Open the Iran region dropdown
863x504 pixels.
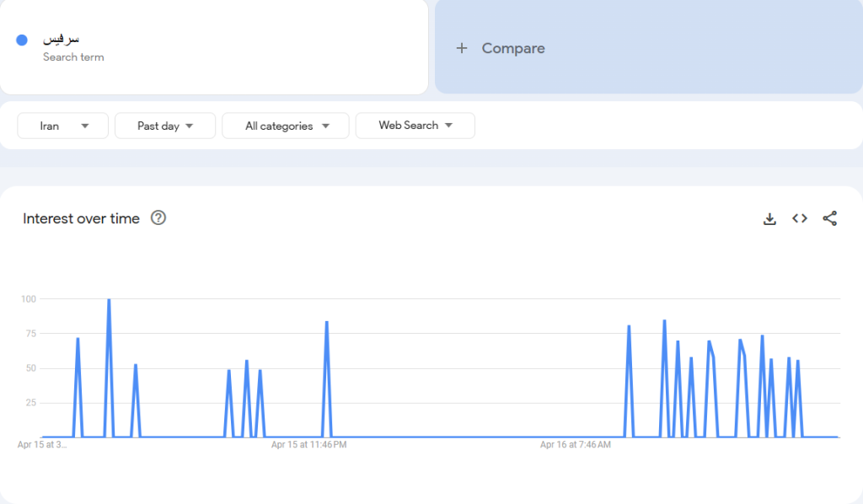(63, 126)
